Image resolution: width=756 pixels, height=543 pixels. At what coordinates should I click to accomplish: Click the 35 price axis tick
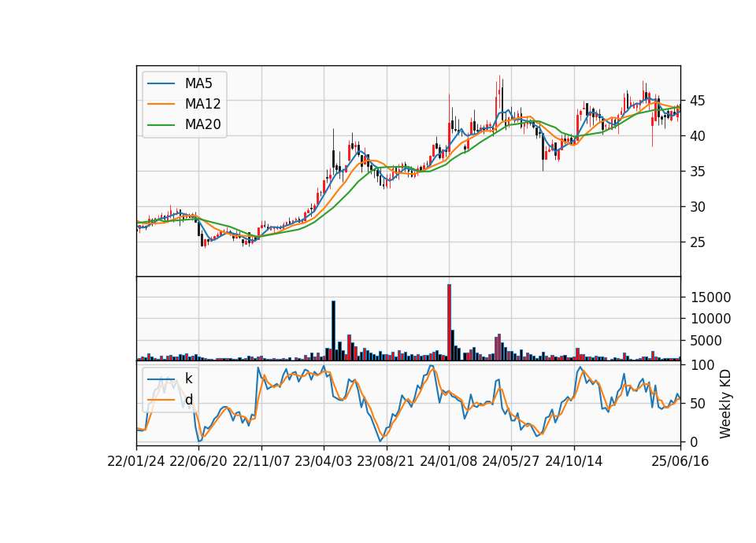click(697, 172)
